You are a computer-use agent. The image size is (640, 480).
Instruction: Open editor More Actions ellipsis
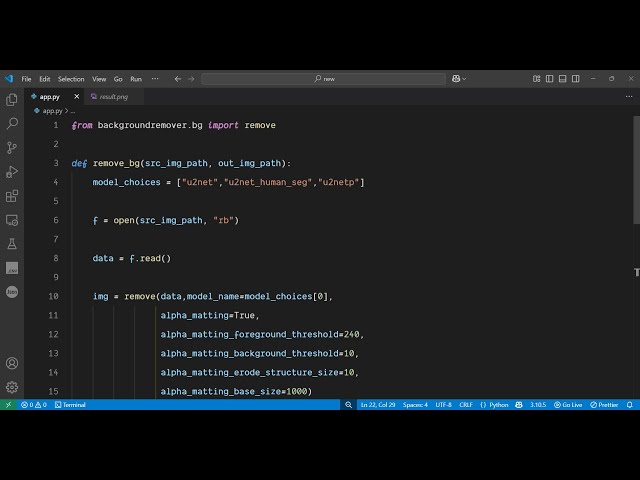(x=629, y=97)
